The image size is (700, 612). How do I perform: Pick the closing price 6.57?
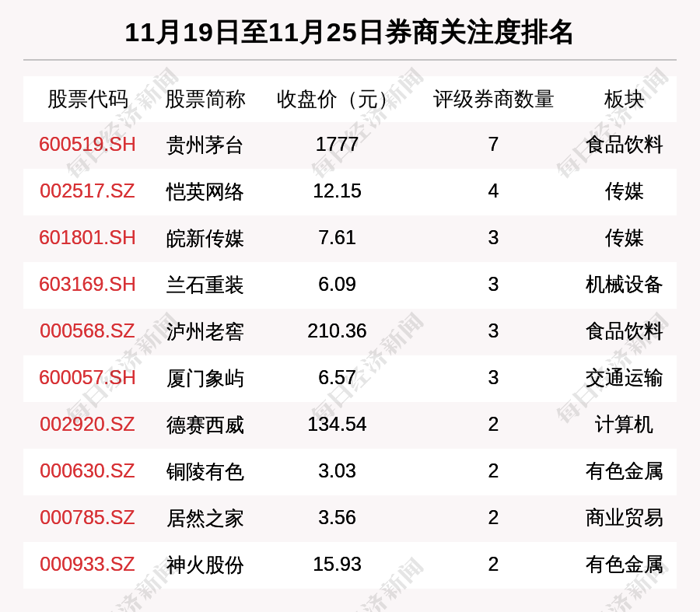click(337, 378)
